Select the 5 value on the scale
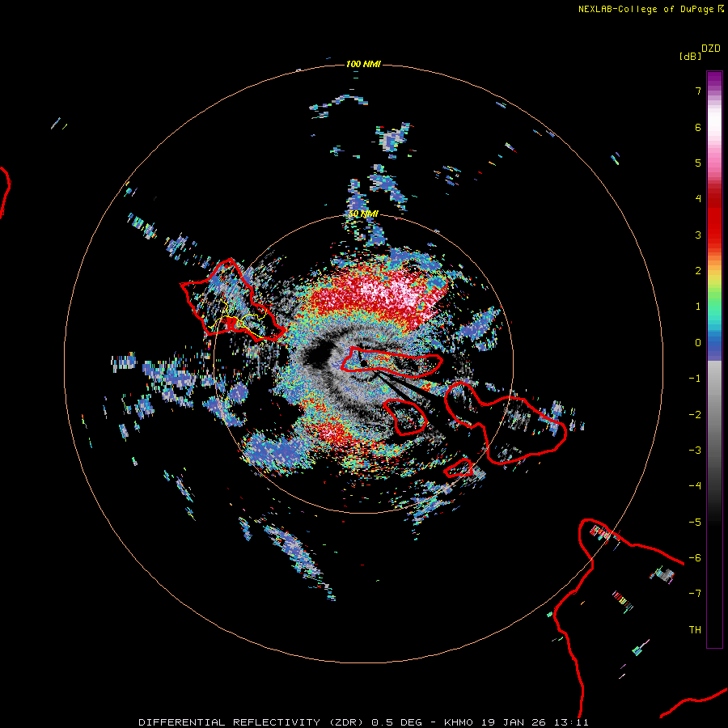 (x=698, y=163)
